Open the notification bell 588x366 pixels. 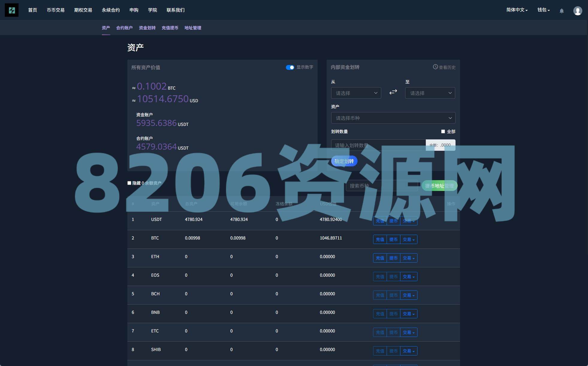(x=562, y=11)
